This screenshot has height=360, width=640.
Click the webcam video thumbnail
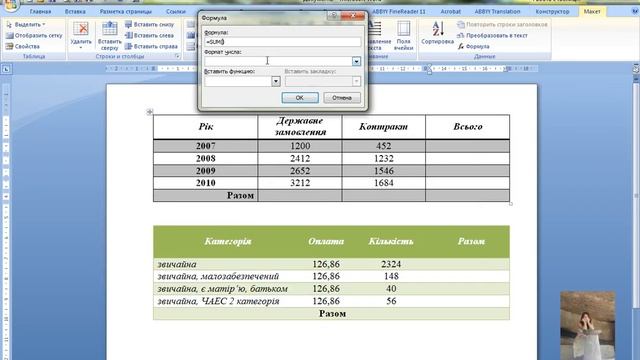588,325
